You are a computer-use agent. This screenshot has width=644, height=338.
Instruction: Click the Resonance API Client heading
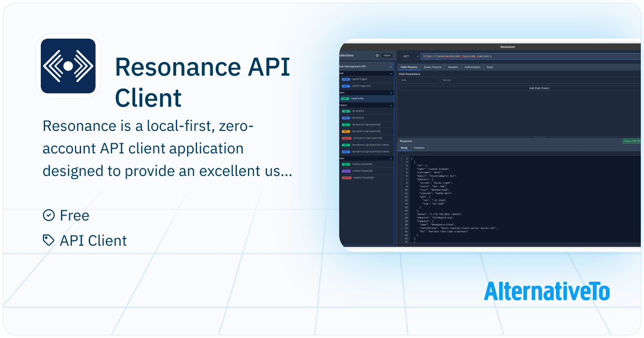click(203, 83)
